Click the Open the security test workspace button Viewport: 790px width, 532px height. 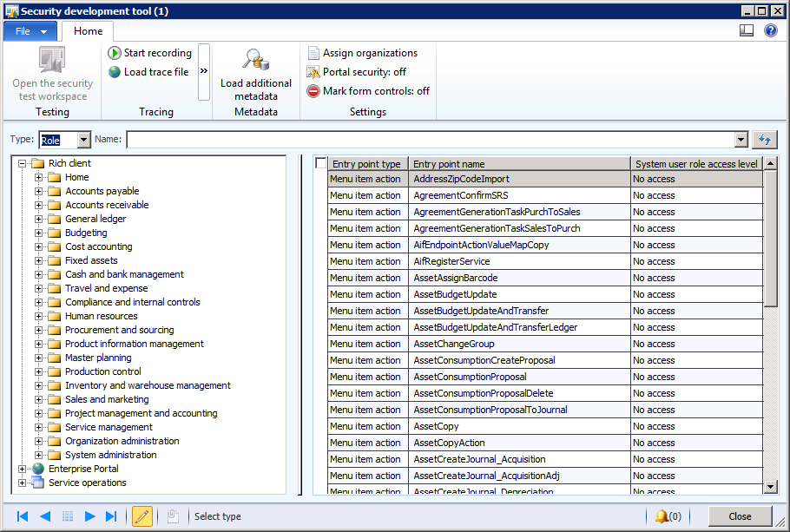tap(51, 74)
